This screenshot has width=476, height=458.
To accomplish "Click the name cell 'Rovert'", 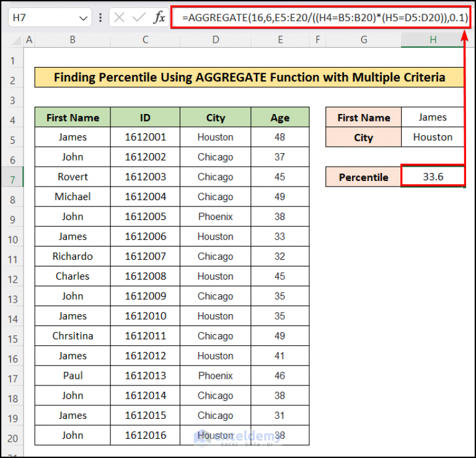I will [x=73, y=177].
